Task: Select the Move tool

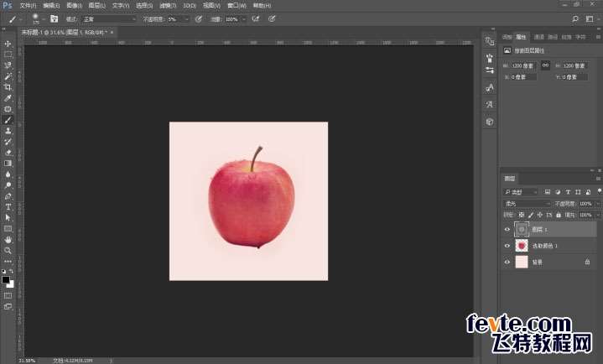Action: (8, 44)
